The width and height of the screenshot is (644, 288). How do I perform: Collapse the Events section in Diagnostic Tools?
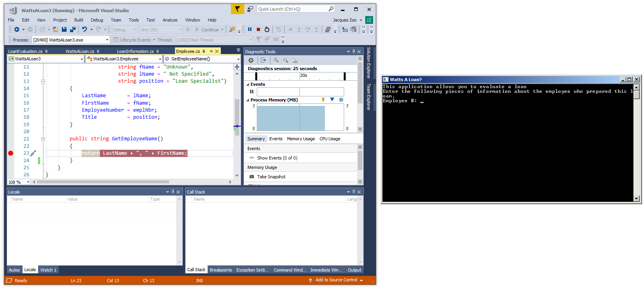point(247,84)
